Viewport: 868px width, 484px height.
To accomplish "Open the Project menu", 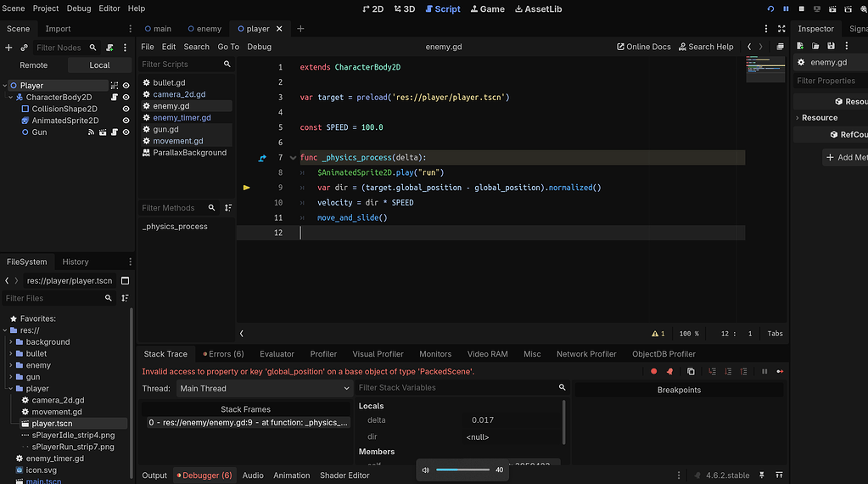I will click(45, 8).
